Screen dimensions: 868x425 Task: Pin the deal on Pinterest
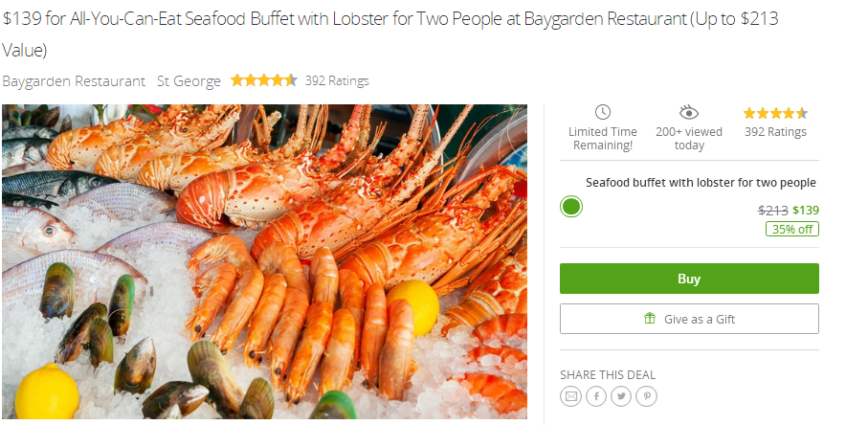pos(647,396)
